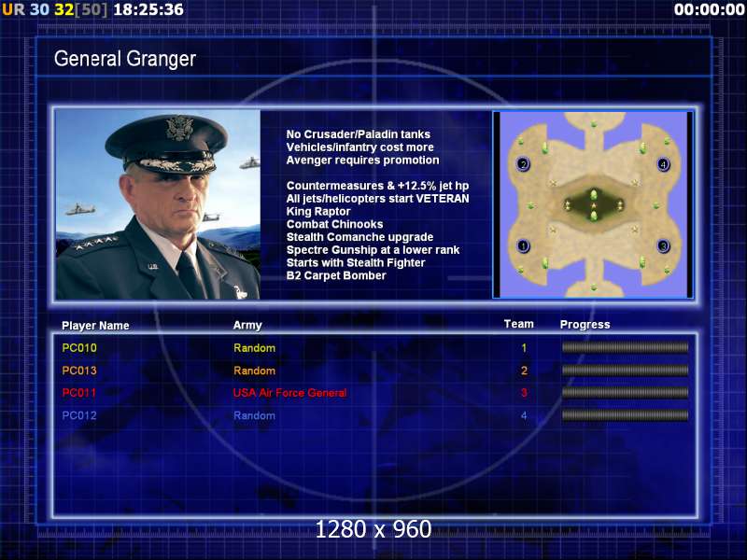Click the 'B2 Carpet Bomber' ability line

[336, 275]
